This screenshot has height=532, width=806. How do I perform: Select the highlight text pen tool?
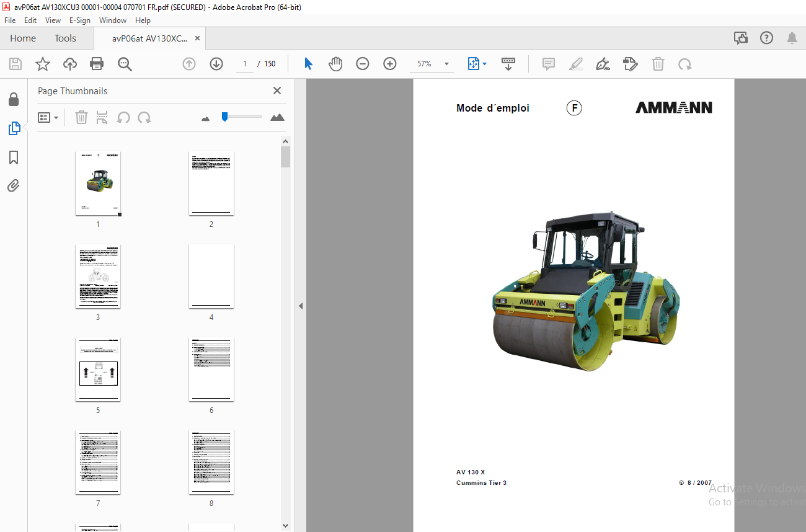[x=576, y=64]
